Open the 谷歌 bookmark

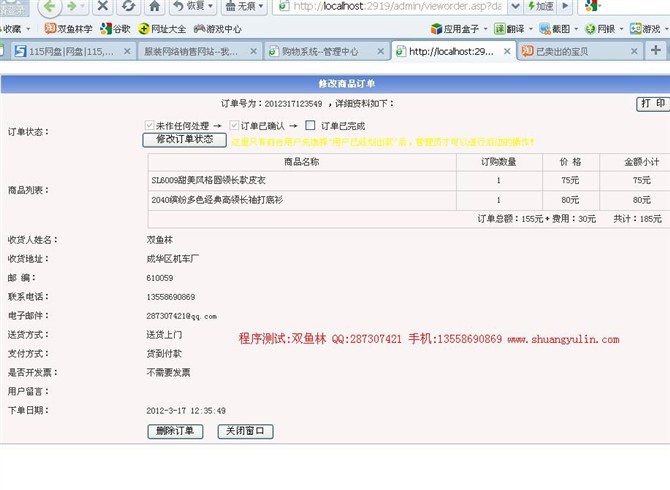click(115, 29)
